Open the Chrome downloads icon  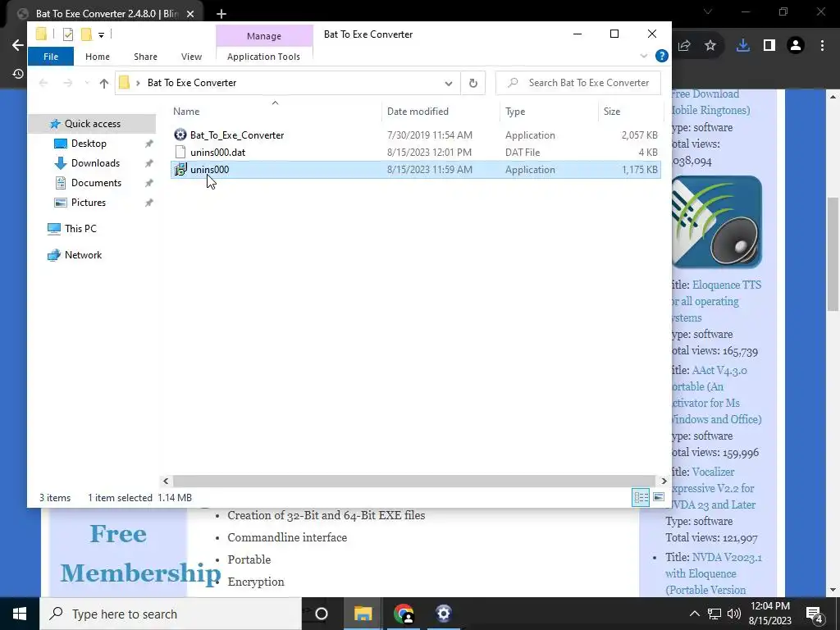pyautogui.click(x=742, y=46)
